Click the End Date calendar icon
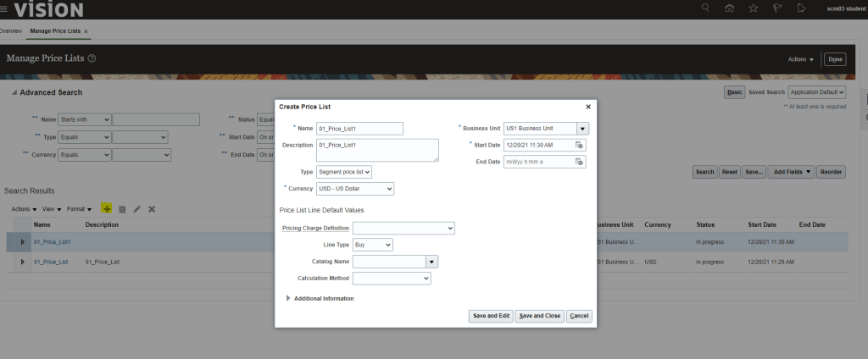 point(579,161)
